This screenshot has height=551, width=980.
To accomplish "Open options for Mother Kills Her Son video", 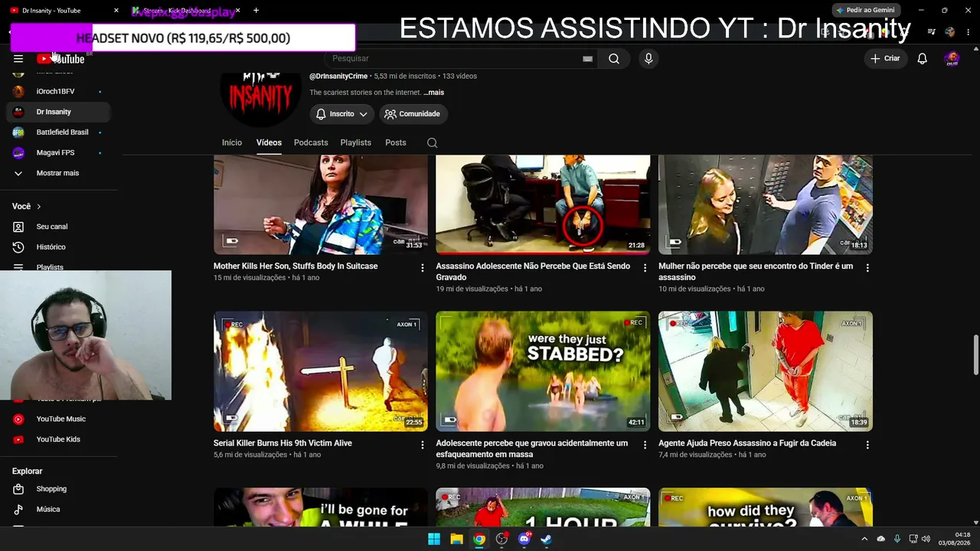I will point(423,268).
